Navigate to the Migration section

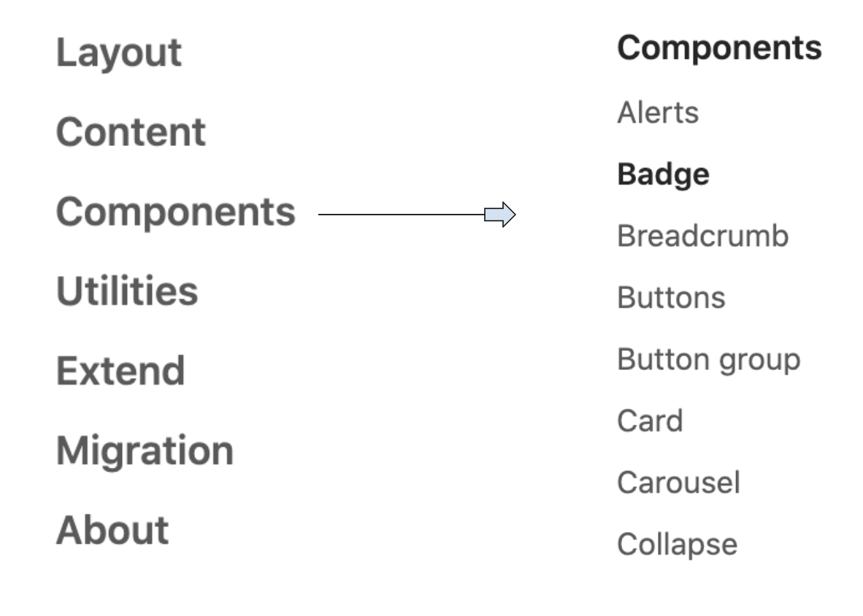pyautogui.click(x=145, y=450)
